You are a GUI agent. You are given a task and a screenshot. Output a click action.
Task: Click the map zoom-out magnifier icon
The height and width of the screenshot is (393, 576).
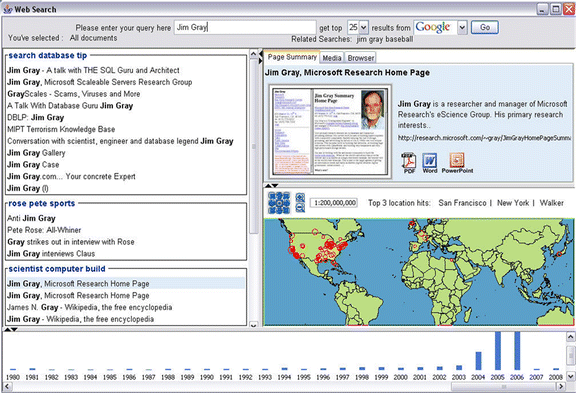point(300,208)
